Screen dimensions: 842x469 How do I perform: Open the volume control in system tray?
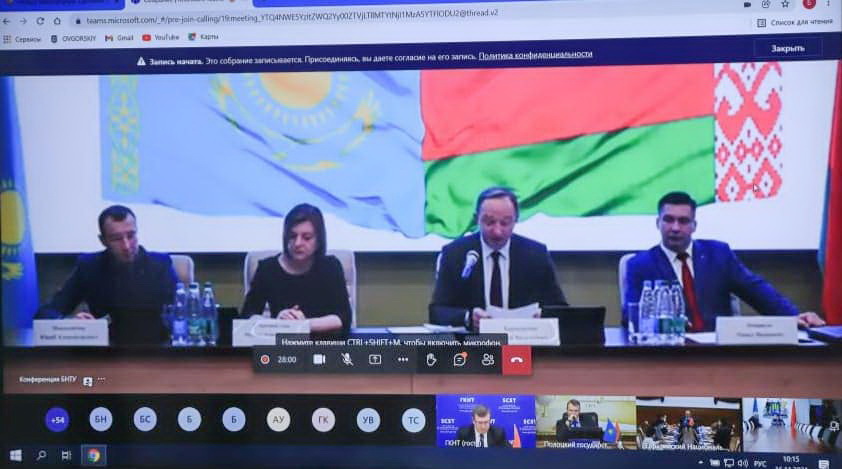click(x=743, y=463)
